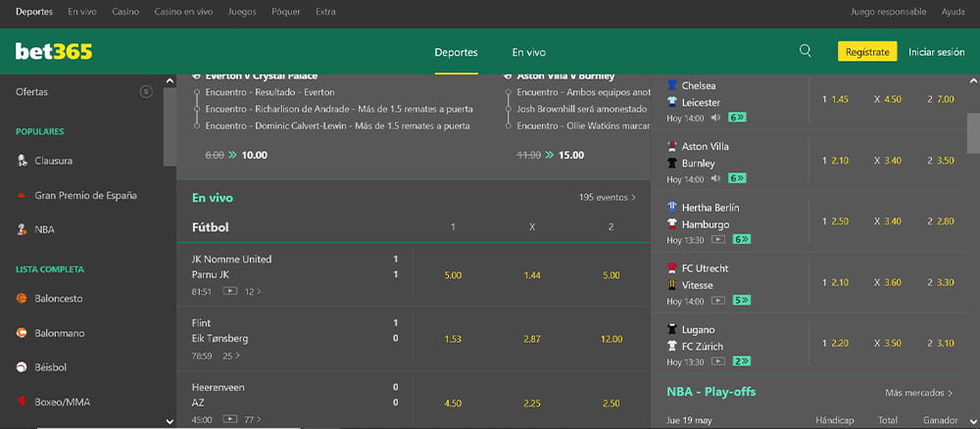Screen dimensions: 980x429
Task: Select the 12.00 odds for Eik Tønsberg
Action: pyautogui.click(x=611, y=339)
